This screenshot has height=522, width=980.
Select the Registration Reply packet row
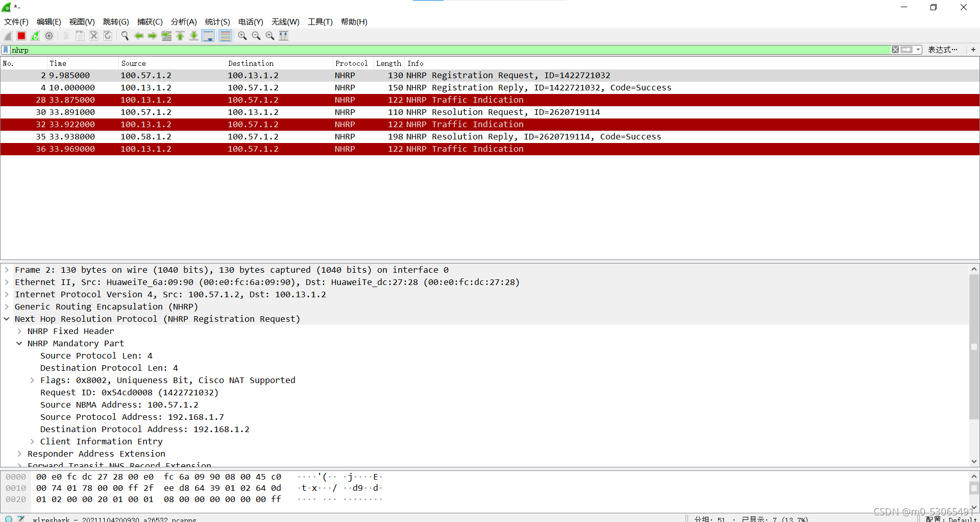tap(489, 88)
